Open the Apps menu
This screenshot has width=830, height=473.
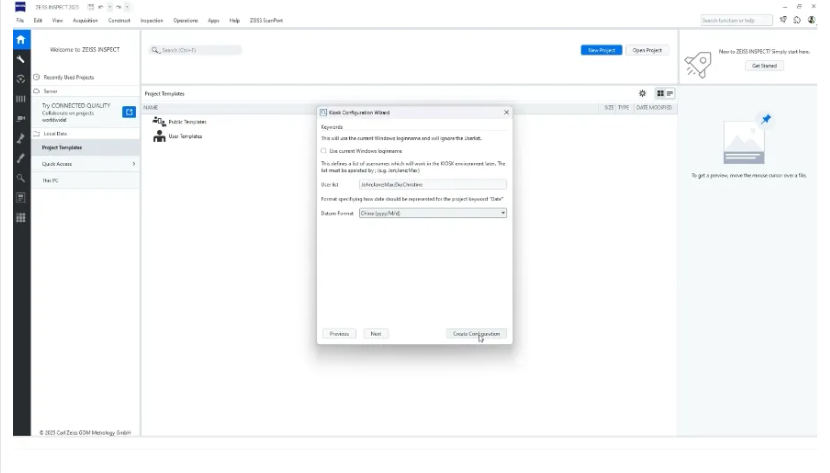[x=214, y=21]
